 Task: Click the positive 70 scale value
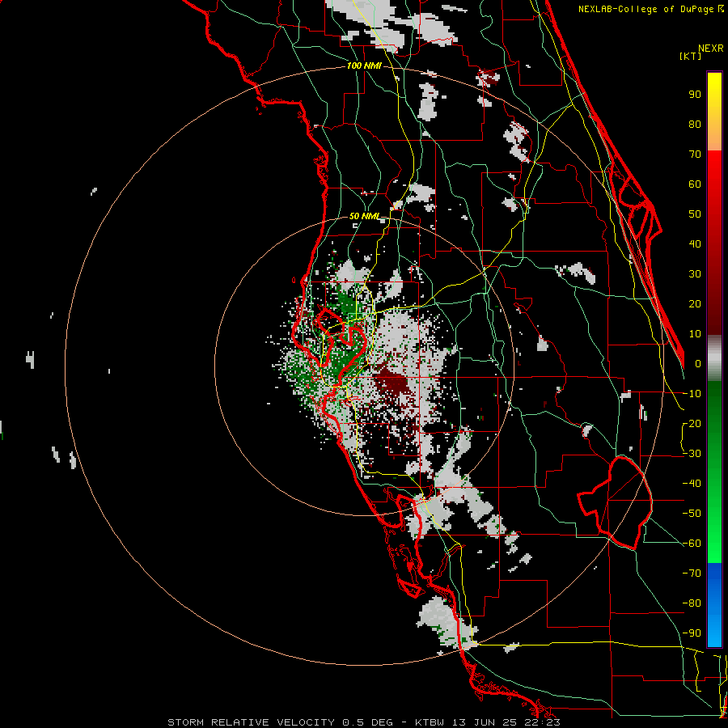[695, 154]
